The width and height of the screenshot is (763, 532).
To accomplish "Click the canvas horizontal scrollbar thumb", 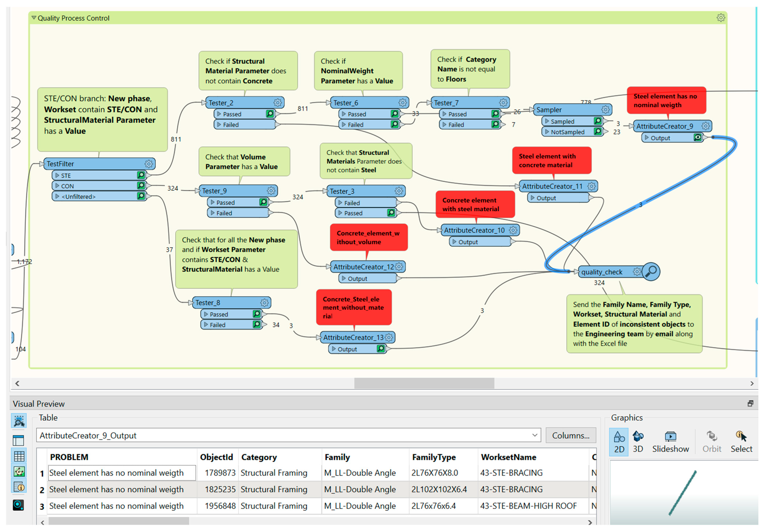I will [424, 383].
